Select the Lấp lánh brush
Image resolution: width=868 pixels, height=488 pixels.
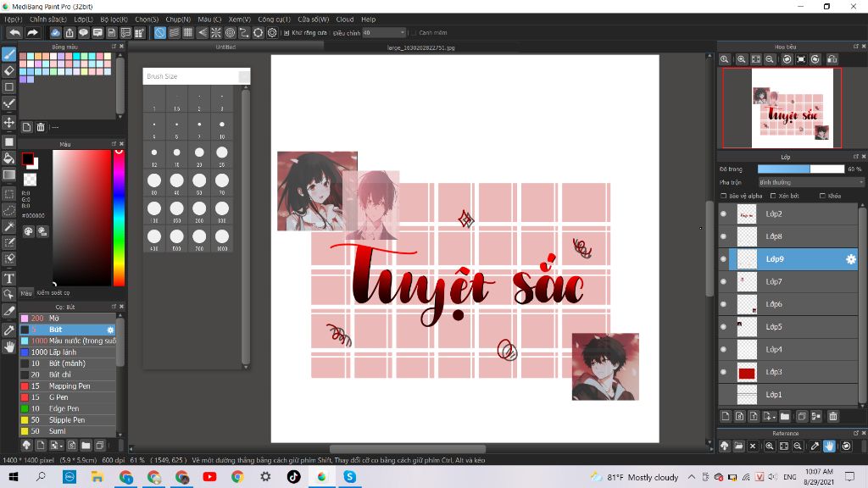pos(68,352)
